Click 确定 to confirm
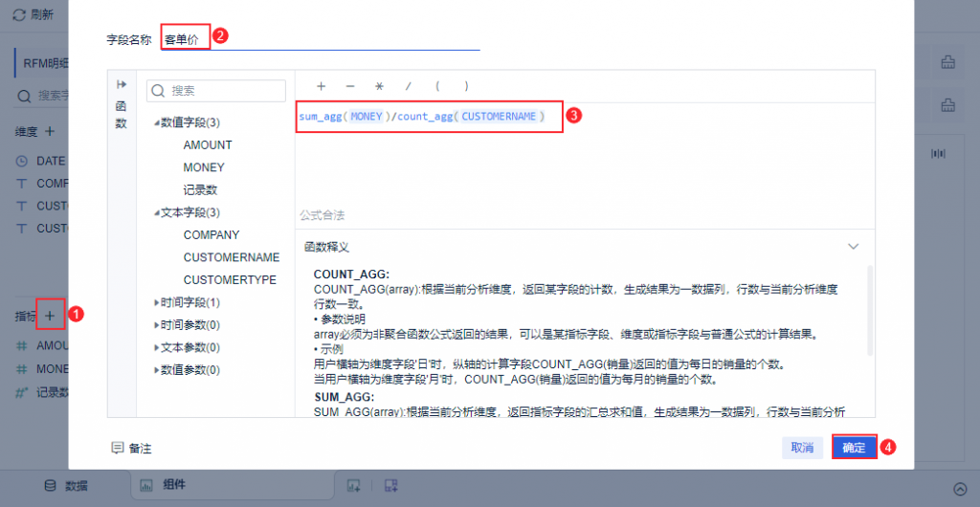 [x=855, y=448]
